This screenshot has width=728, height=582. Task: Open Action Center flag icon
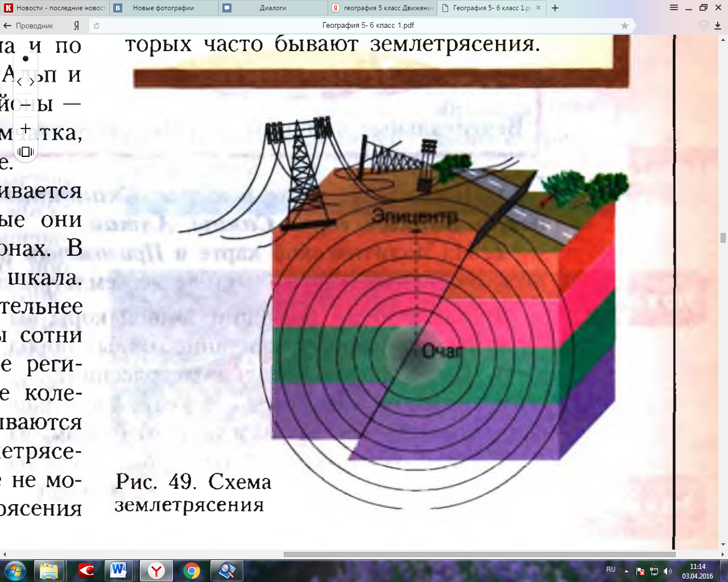[640, 571]
